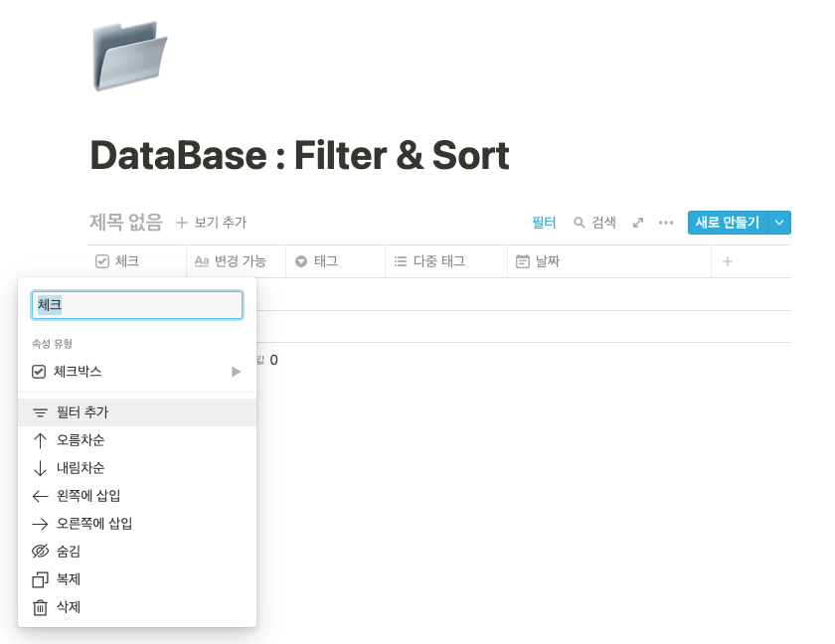Click the select icon in 태그 header

coord(301,261)
